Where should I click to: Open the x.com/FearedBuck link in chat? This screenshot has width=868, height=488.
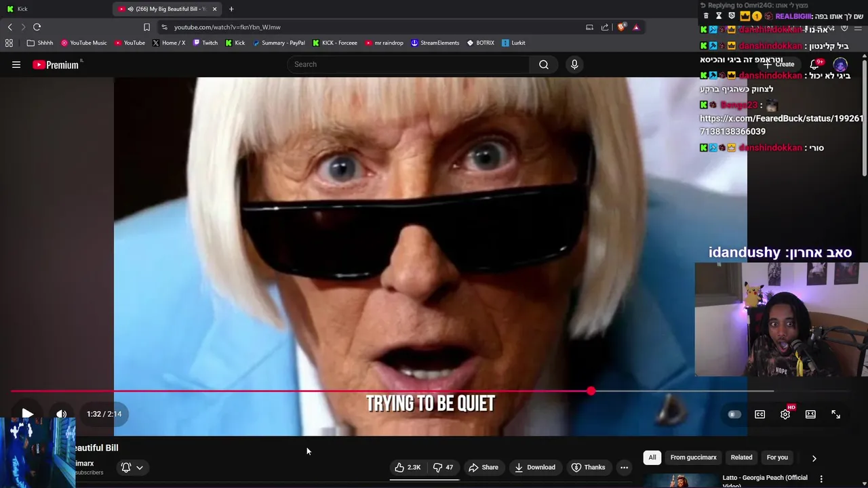coord(781,125)
